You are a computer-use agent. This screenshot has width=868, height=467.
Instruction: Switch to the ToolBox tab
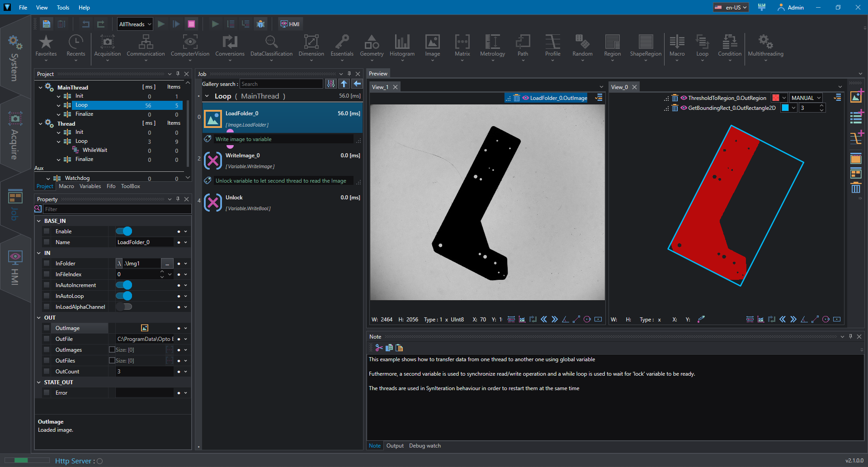click(130, 186)
